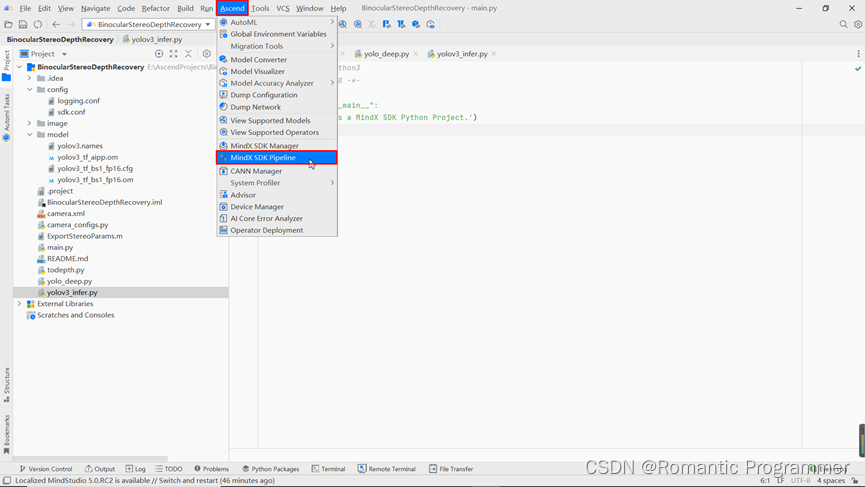Click the status bar tool windows square icon
Image resolution: width=865 pixels, height=487 pixels.
click(7, 480)
